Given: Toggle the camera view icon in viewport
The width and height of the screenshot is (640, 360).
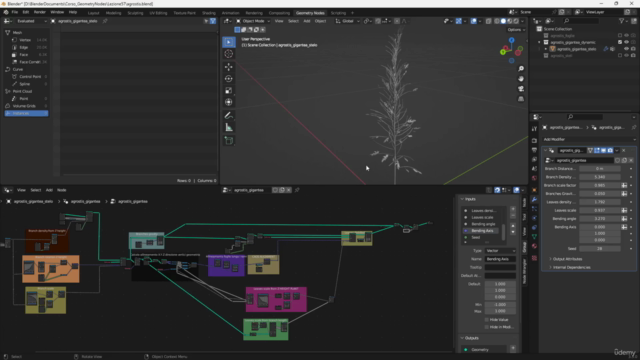Looking at the screenshot, I should [521, 89].
